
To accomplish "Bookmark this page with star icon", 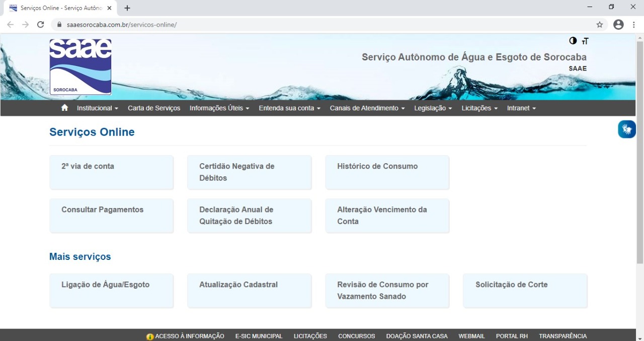I will (600, 25).
